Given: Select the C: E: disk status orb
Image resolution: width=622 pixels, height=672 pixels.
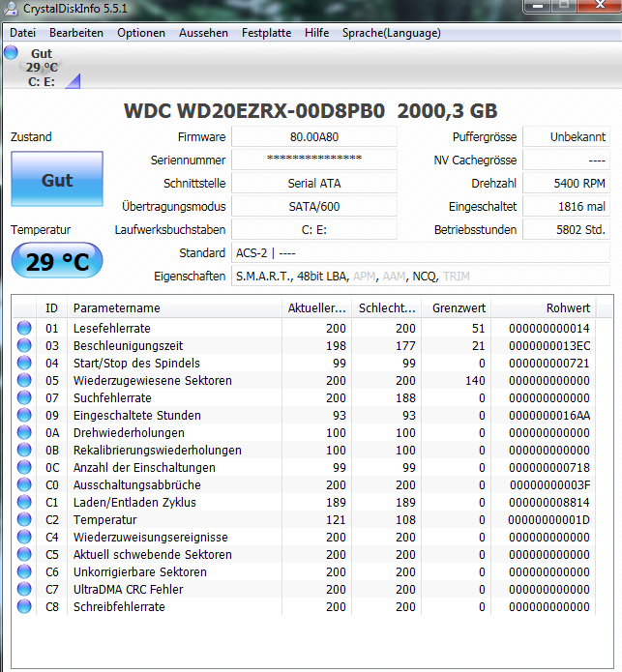Looking at the screenshot, I should tap(11, 53).
